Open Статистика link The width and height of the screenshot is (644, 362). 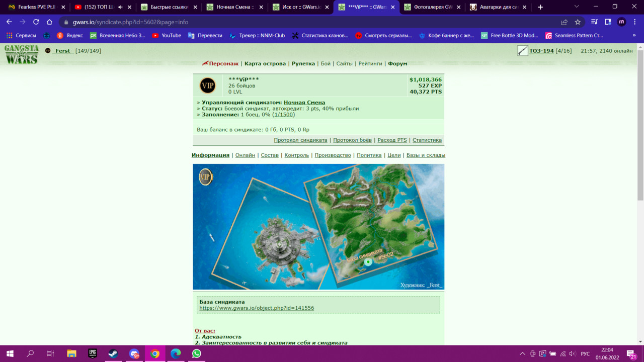tap(427, 140)
